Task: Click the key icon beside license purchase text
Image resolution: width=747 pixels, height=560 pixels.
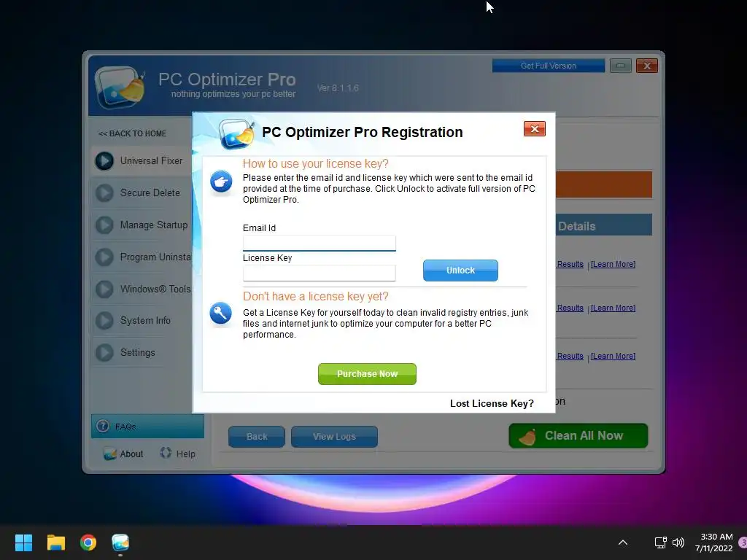Action: (220, 314)
